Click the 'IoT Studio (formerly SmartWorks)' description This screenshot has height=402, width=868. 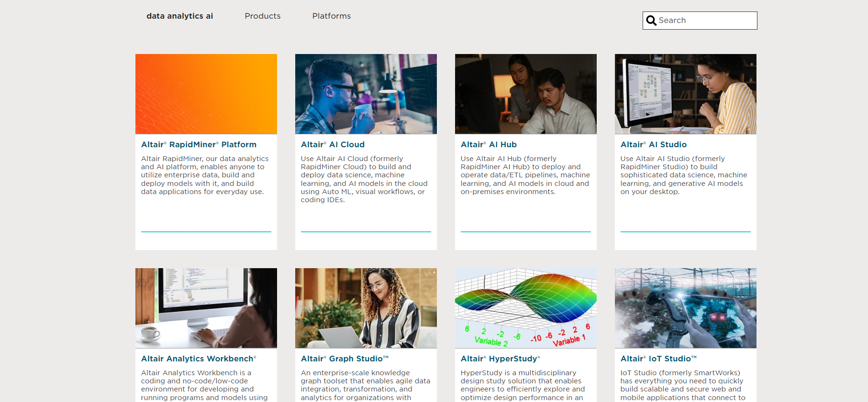[683, 385]
